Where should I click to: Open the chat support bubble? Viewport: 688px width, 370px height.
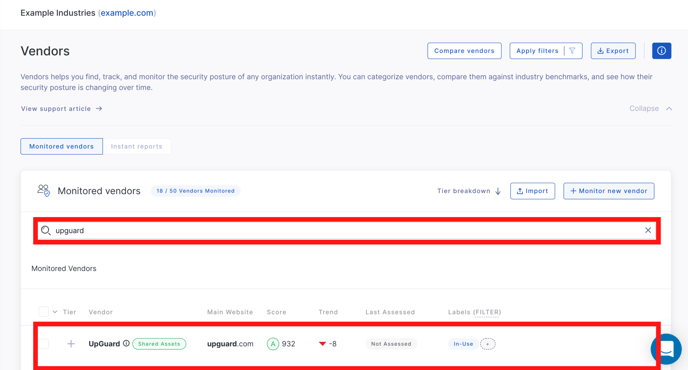tap(666, 349)
